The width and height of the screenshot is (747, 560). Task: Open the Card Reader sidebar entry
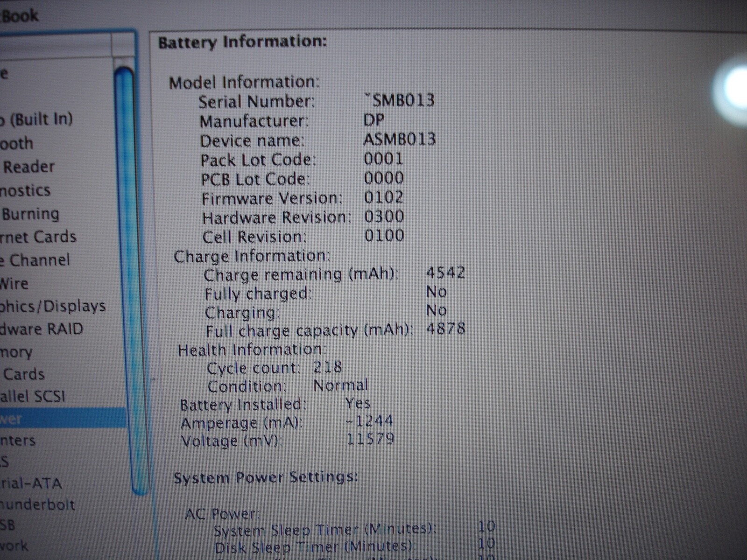28,167
